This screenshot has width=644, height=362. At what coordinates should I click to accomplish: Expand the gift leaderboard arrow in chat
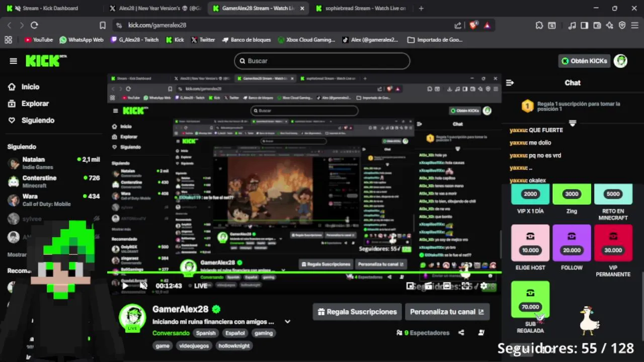[x=572, y=123]
